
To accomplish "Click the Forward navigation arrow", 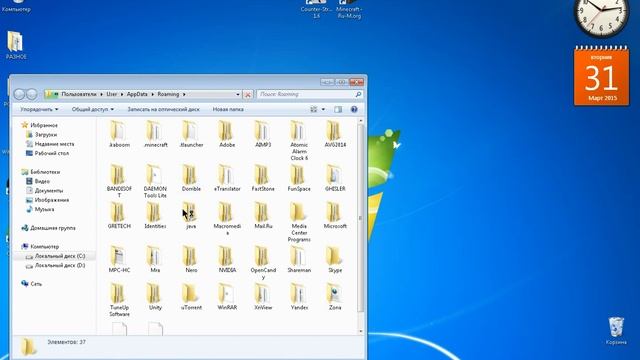I will (x=31, y=94).
